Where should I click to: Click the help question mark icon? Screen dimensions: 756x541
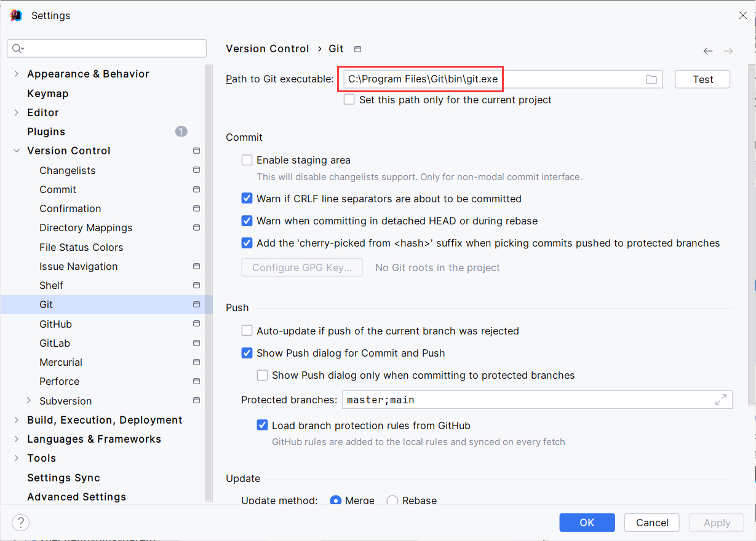(21, 523)
